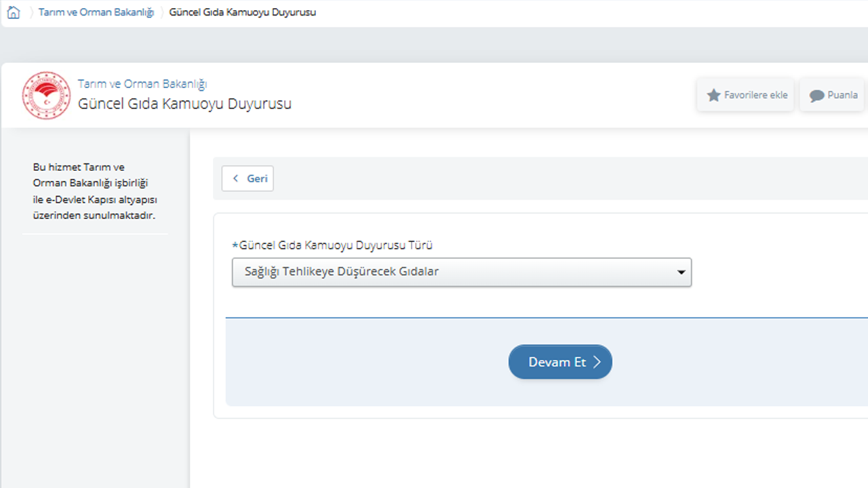Click the right chevron icon in Devam Et

[597, 362]
